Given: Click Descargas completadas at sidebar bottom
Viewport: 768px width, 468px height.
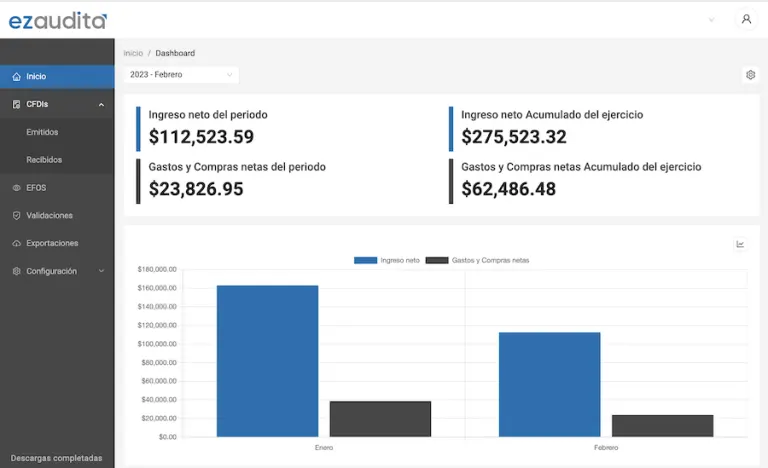Looking at the screenshot, I should pyautogui.click(x=56, y=458).
